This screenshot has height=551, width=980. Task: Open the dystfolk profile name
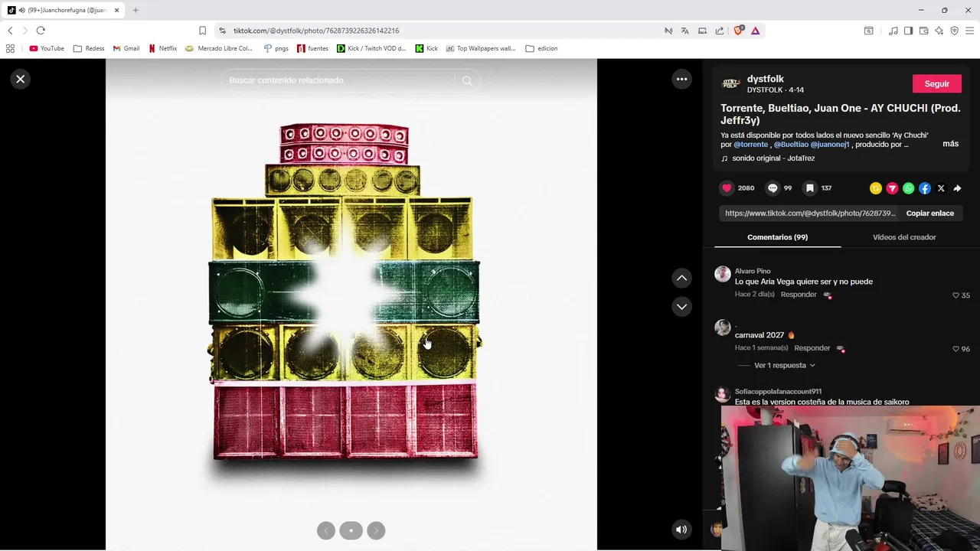pos(765,79)
